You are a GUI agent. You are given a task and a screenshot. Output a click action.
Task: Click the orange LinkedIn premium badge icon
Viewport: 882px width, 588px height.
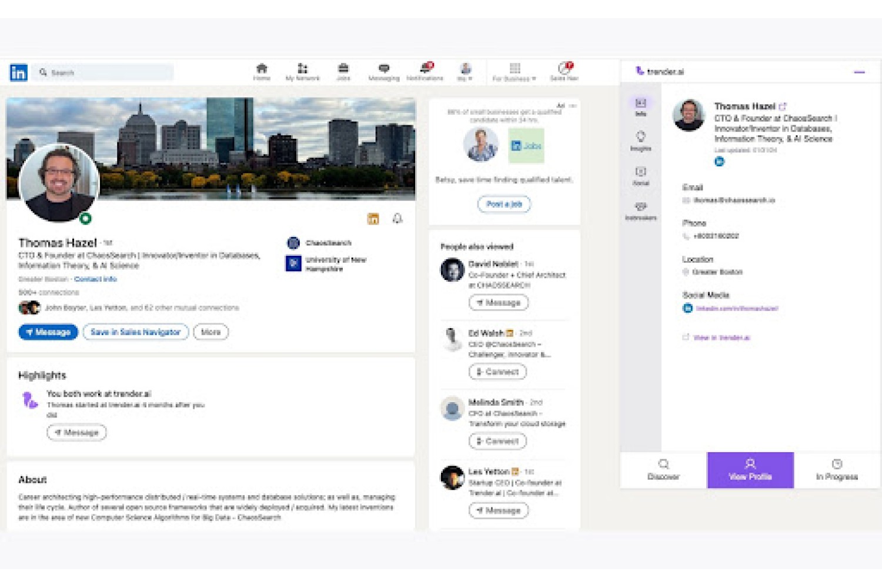[373, 219]
